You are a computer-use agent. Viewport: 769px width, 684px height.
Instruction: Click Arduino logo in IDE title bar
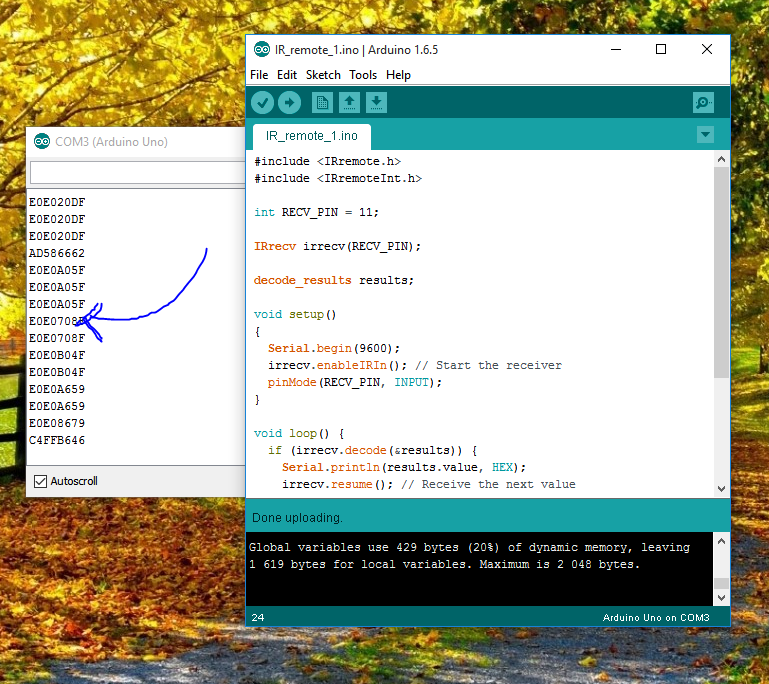click(x=262, y=50)
